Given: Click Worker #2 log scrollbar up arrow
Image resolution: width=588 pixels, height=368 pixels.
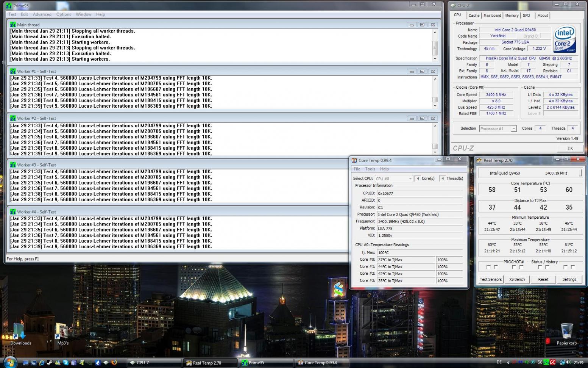Looking at the screenshot, I should pyautogui.click(x=435, y=125).
